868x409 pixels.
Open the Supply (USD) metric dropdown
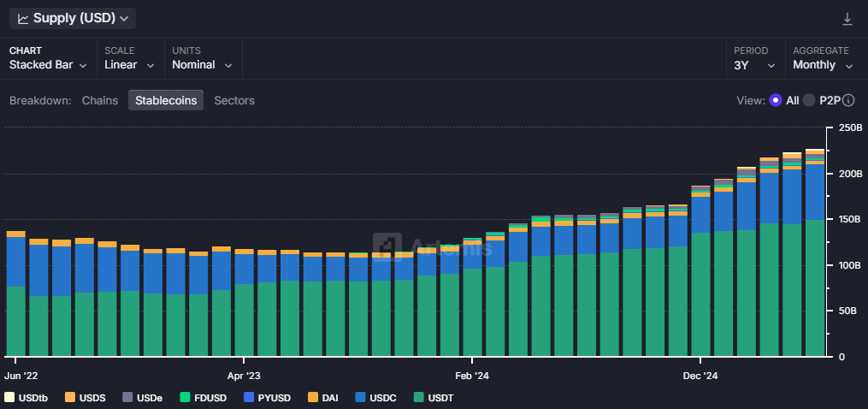coord(73,18)
